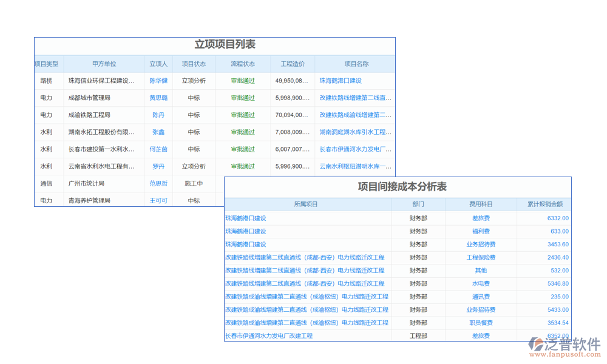Click the 甲方单位 column header
The image size is (607, 364).
tap(104, 64)
